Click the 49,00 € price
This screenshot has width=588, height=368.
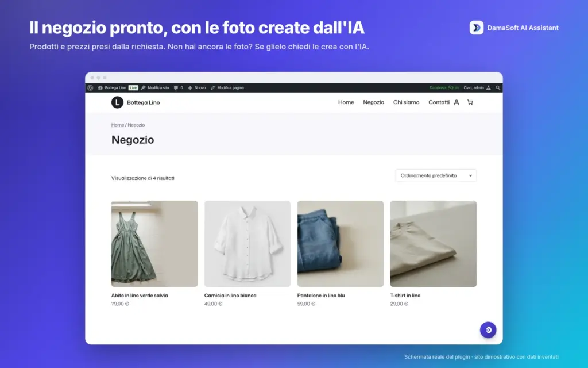pos(213,304)
